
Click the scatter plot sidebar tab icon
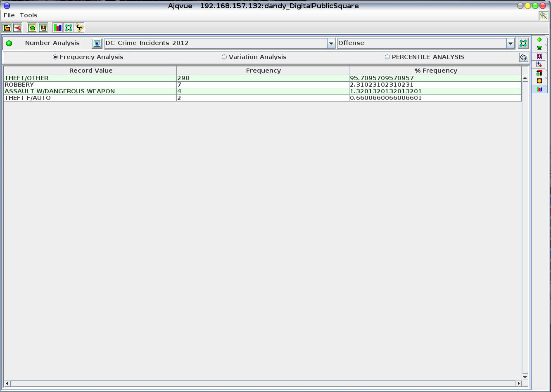point(539,64)
